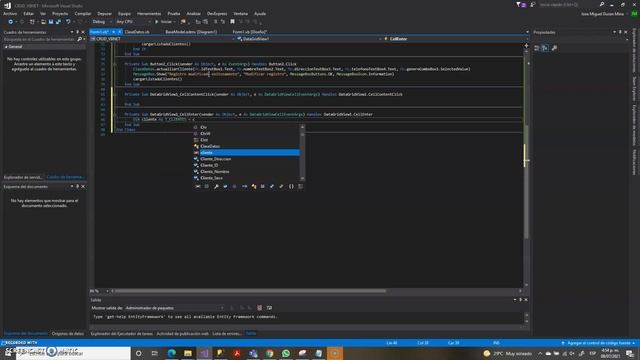
Task: Switch to Actividad de publicación web tab
Action: (182, 333)
